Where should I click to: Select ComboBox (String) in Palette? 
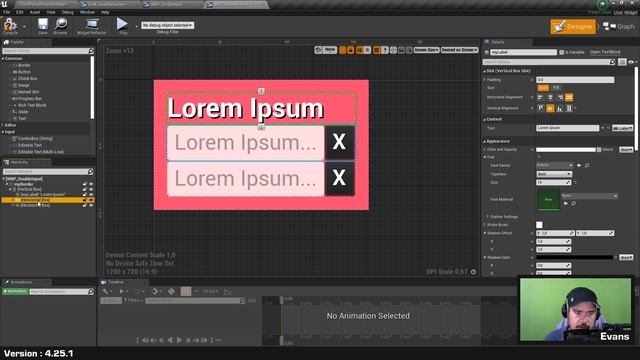tap(35, 138)
